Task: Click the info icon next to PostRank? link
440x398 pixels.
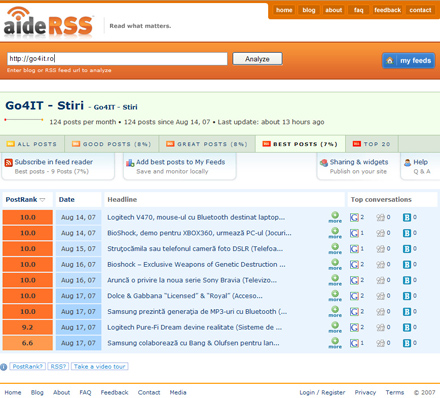Action: 4,367
